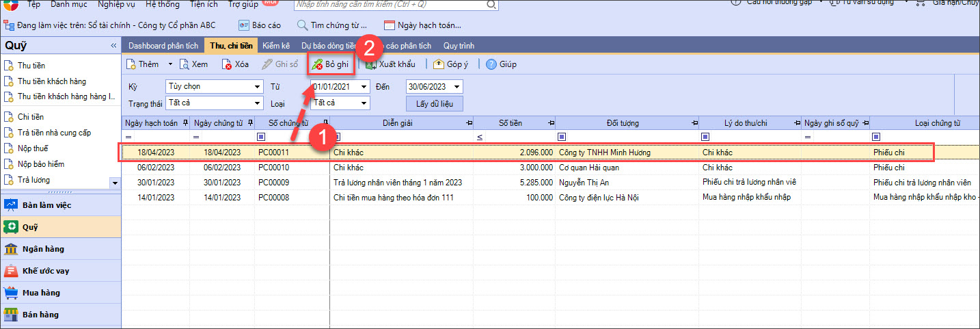
Task: Open Ngày hạch toán calendar icon
Action: pos(390,26)
